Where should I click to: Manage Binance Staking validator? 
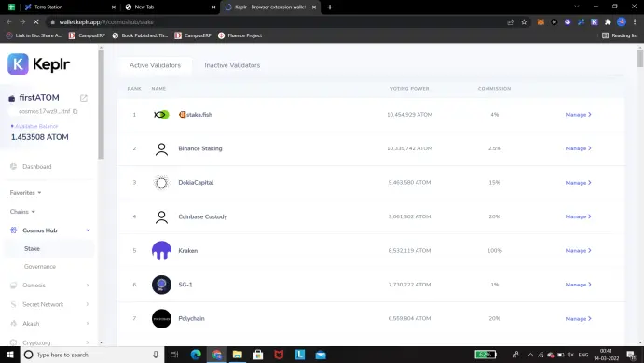click(578, 148)
